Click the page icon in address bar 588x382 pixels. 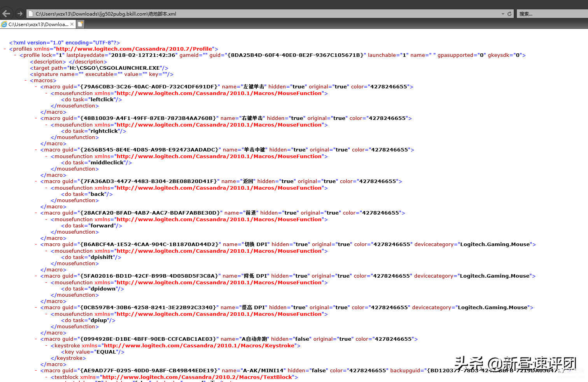coord(31,14)
